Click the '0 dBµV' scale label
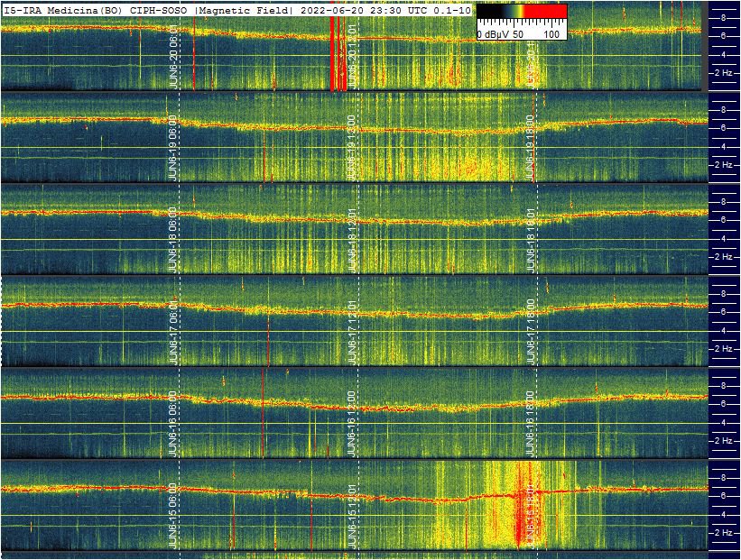Screen dimensions: 741x560 tap(494, 33)
